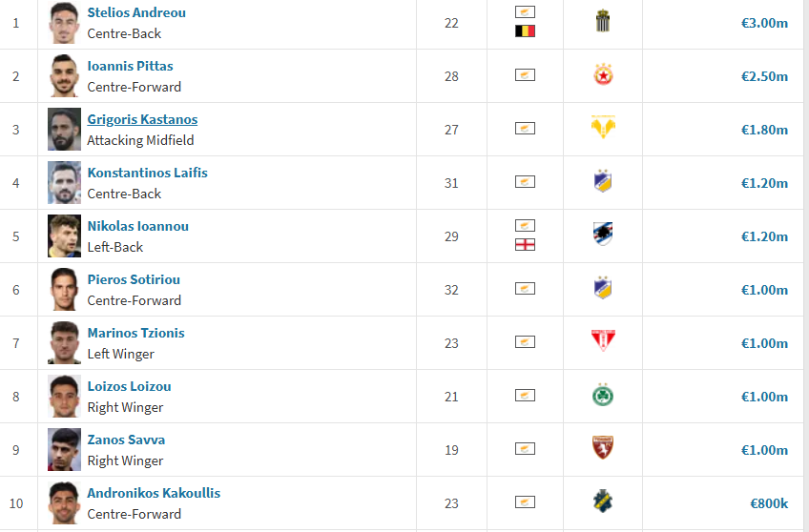The width and height of the screenshot is (809, 532).
Task: Click the England flag beside Nikolas Ioannou
Action: (526, 244)
